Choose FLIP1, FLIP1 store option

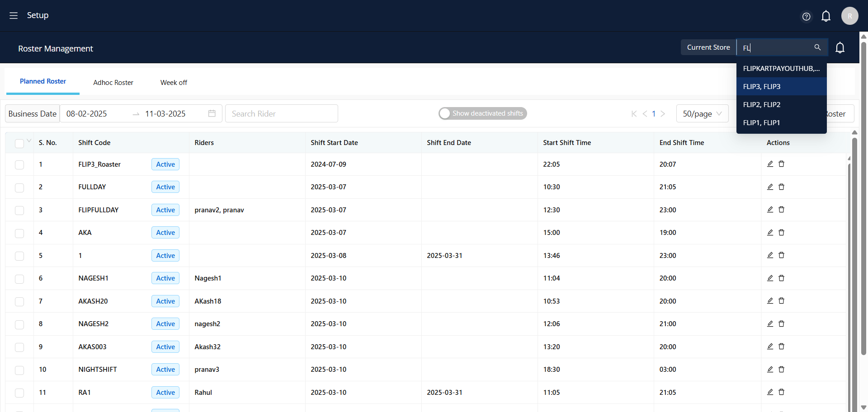(x=781, y=122)
